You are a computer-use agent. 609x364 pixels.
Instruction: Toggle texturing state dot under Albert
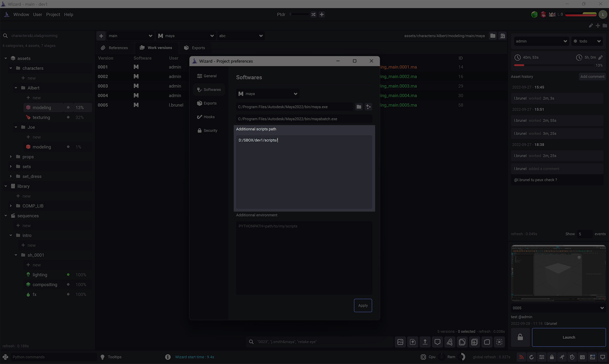68,117
